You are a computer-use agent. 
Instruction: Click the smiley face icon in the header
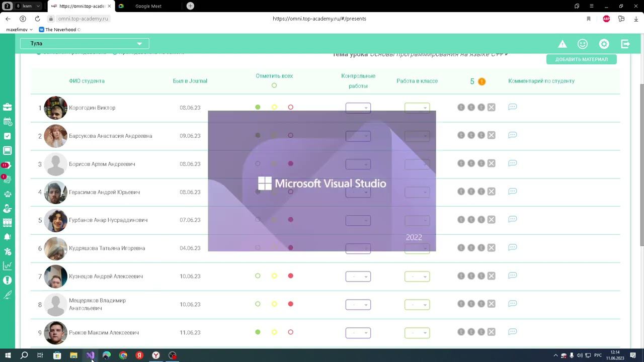(583, 44)
